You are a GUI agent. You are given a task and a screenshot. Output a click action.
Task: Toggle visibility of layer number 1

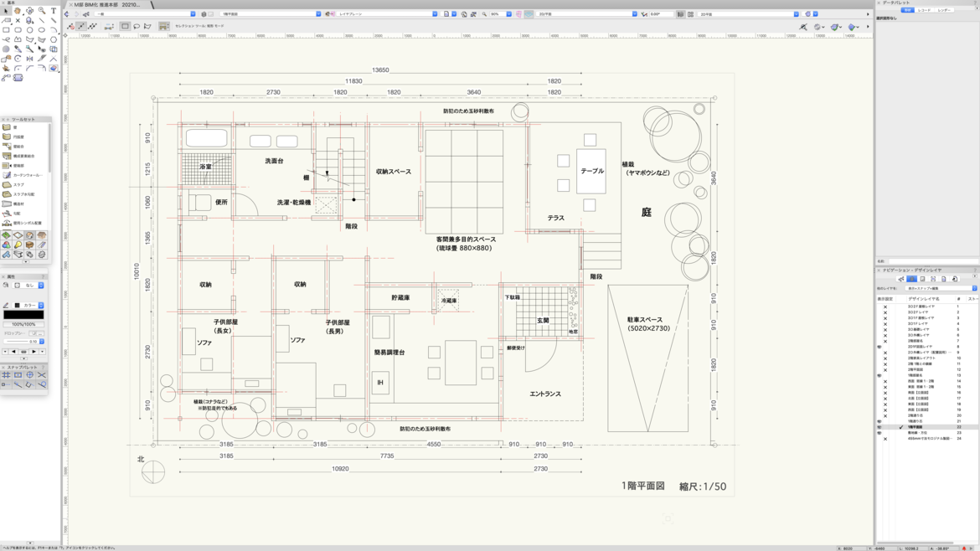click(885, 306)
